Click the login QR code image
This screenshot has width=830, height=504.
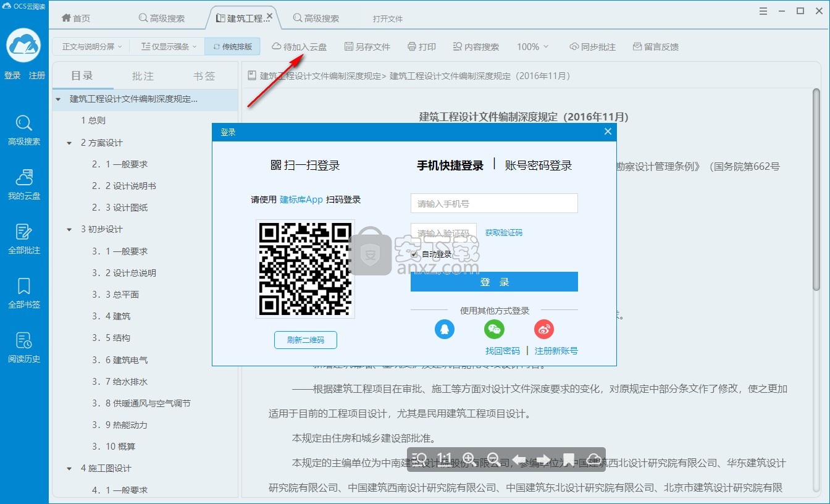(305, 269)
